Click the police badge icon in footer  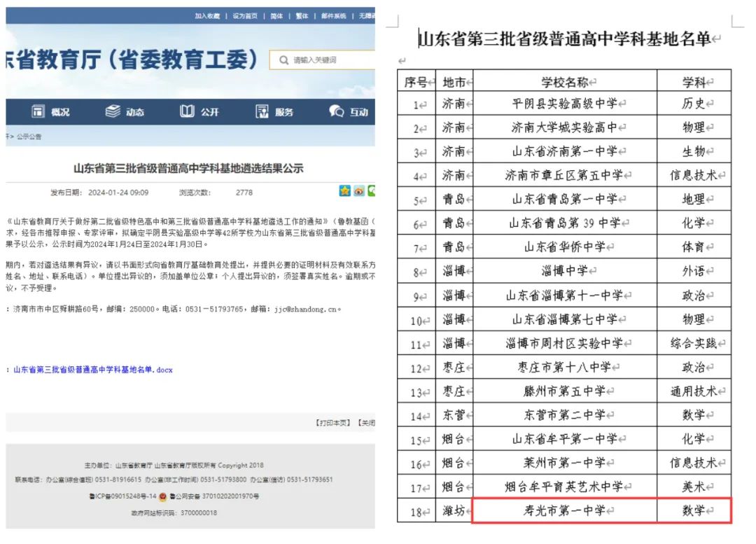pos(162,496)
